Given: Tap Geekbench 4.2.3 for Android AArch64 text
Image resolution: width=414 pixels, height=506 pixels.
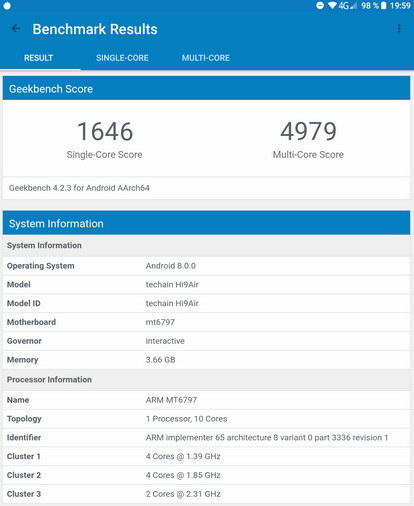Looking at the screenshot, I should point(79,188).
